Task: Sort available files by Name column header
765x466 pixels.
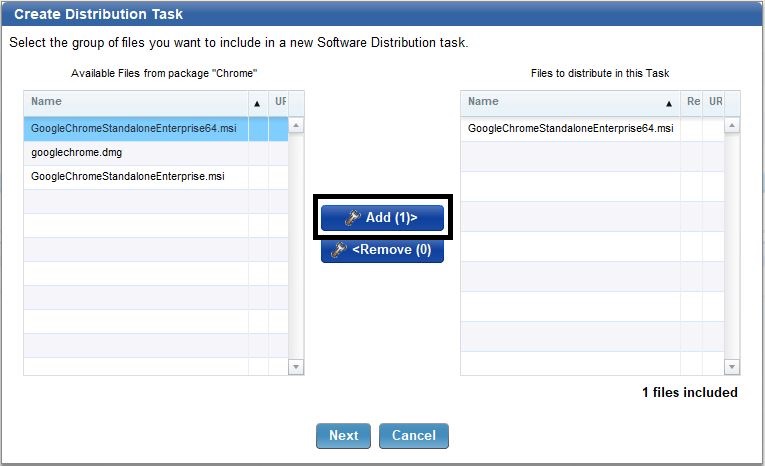Action: click(136, 102)
